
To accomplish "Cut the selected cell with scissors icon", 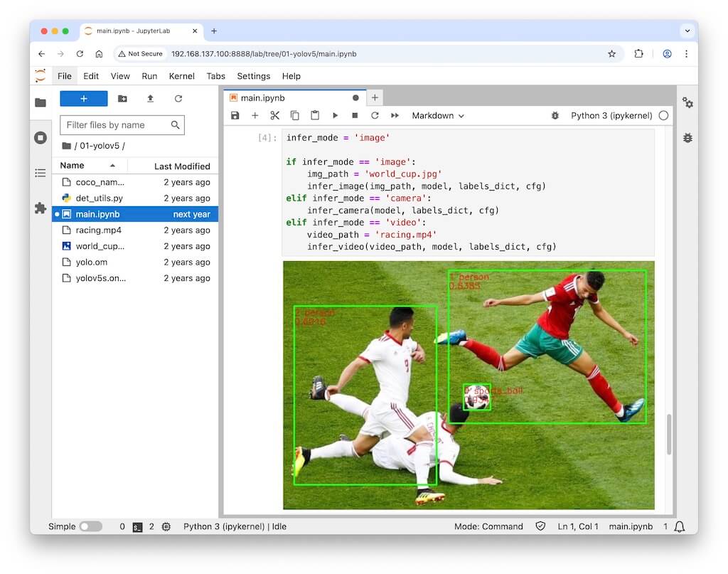I will (x=275, y=115).
